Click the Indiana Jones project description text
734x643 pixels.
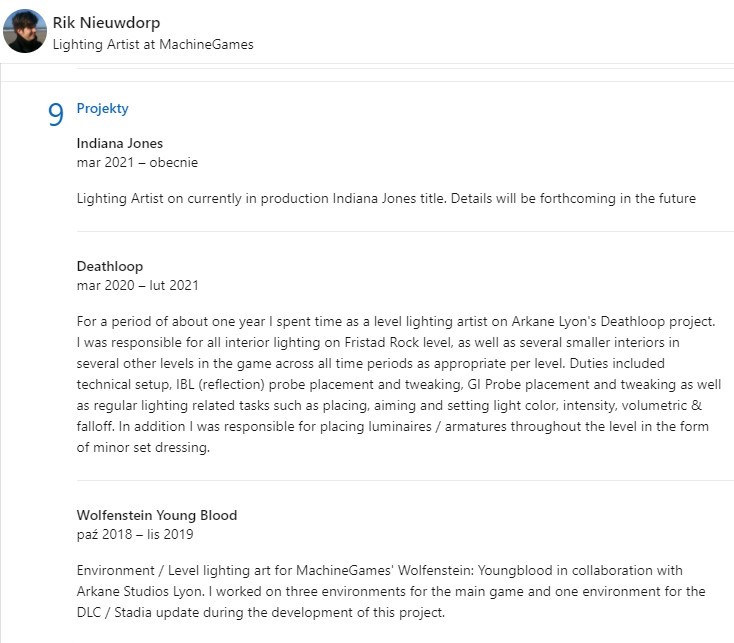[x=386, y=198]
